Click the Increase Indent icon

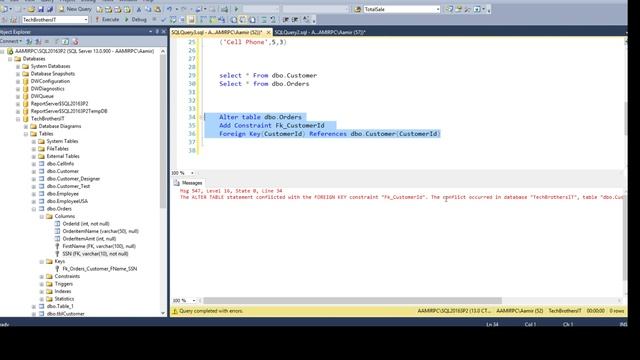point(295,20)
